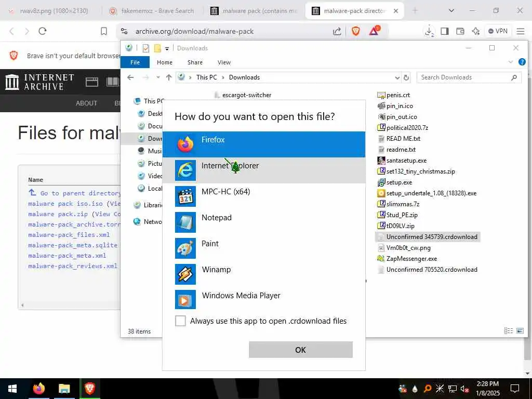Open browser tab list dropdown arrow
532x399 pixels.
451,10
